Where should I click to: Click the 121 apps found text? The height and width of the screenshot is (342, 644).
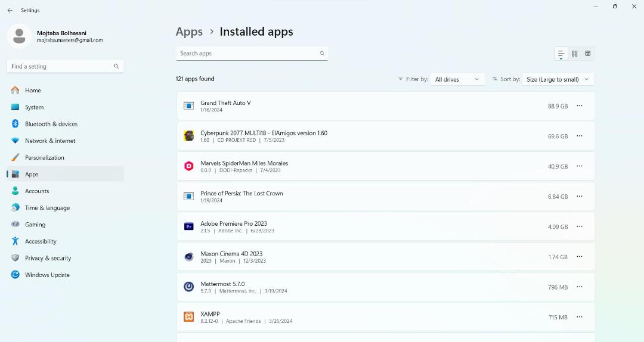(x=195, y=79)
